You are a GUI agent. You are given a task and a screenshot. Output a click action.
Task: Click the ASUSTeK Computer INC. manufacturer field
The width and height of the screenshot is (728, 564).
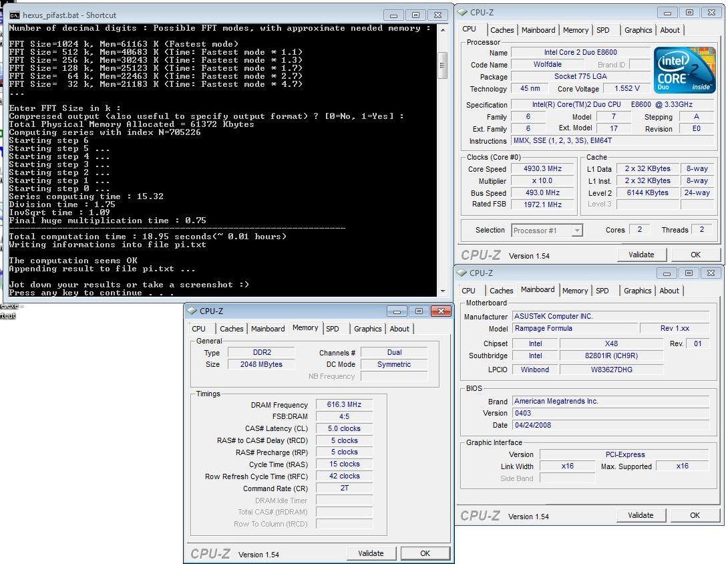[610, 316]
